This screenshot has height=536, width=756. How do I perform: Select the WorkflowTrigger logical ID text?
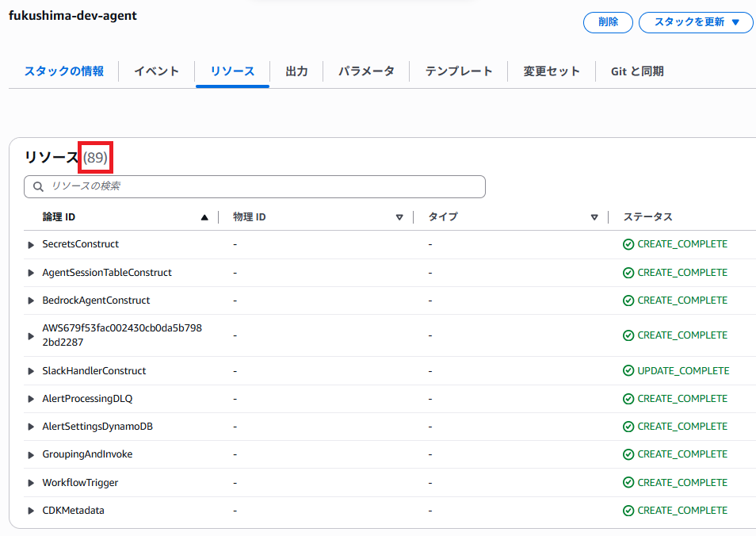(x=80, y=482)
